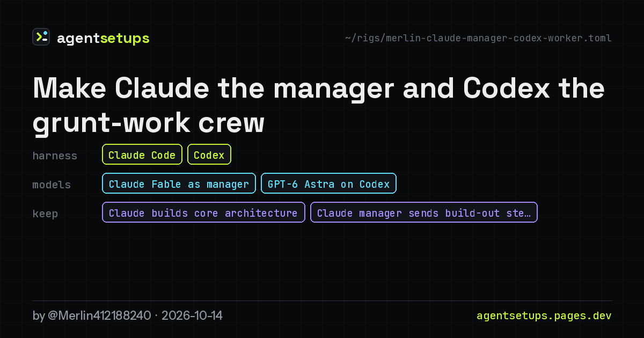Select the Claude Code harness tag
Image resolution: width=644 pixels, height=338 pixels.
[142, 155]
